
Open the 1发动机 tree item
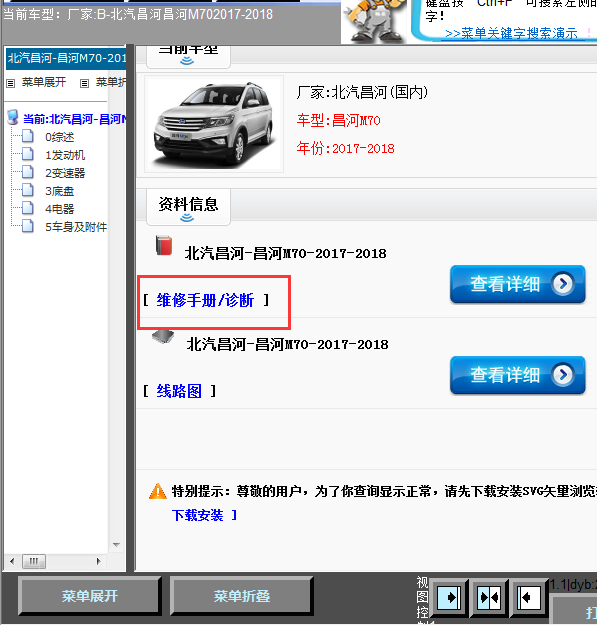coord(65,155)
